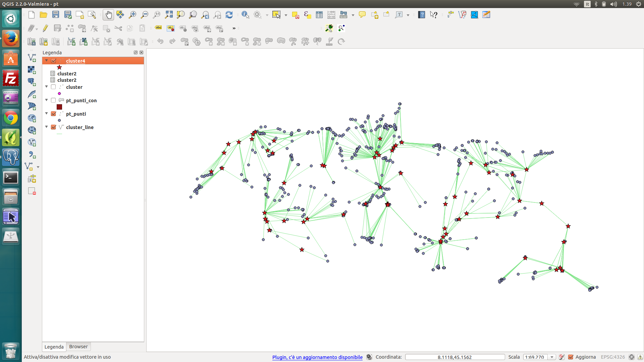This screenshot has width=644, height=362.
Task: Toggle pt_punti layer visibility checkbox
Action: [x=53, y=114]
